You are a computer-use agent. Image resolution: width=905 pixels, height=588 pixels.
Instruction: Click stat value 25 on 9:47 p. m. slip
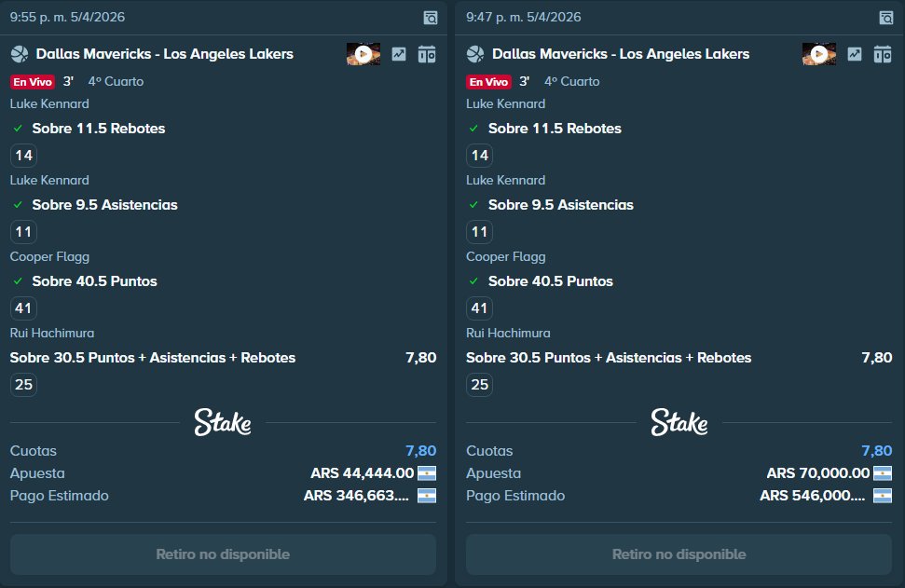pos(480,385)
